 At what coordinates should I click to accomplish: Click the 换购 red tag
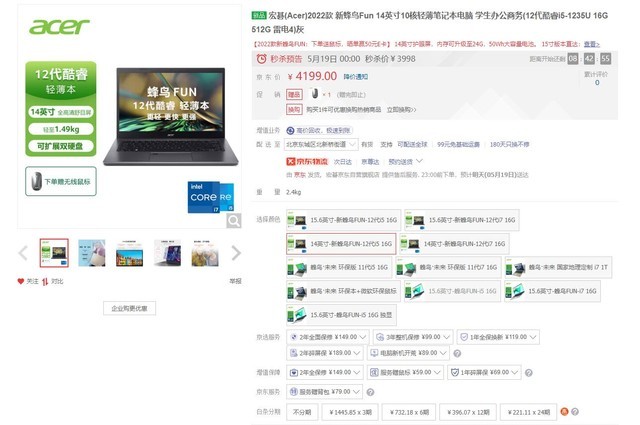click(x=294, y=109)
